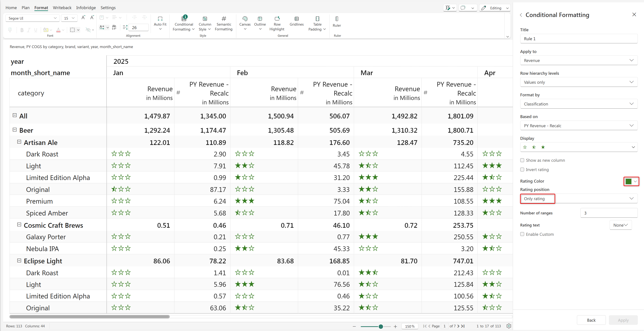Screen dimensions: 644x331
Task: Tick the Enable Custom checkbox
Action: [522, 234]
